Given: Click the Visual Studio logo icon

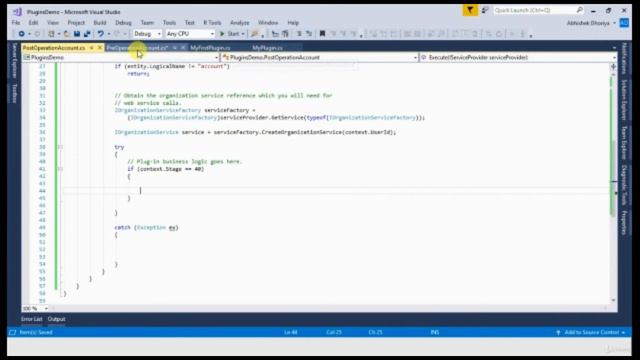Looking at the screenshot, I should pyautogui.click(x=17, y=12).
